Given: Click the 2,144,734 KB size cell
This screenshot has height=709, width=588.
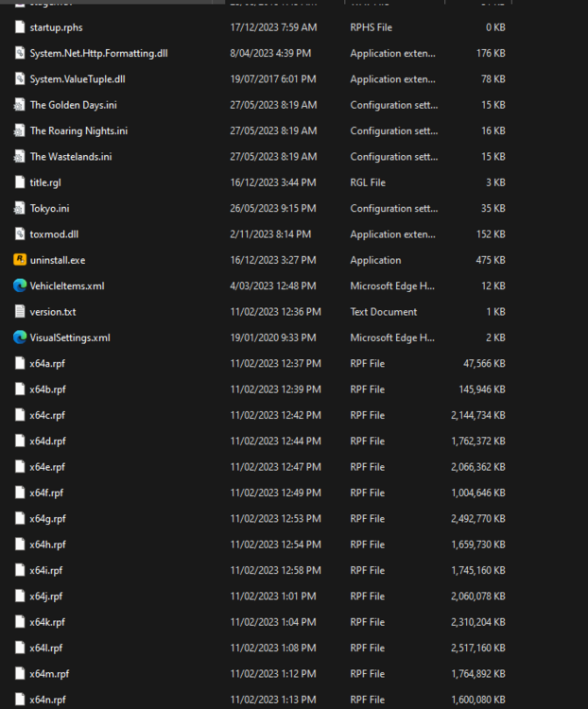Looking at the screenshot, I should point(478,415).
